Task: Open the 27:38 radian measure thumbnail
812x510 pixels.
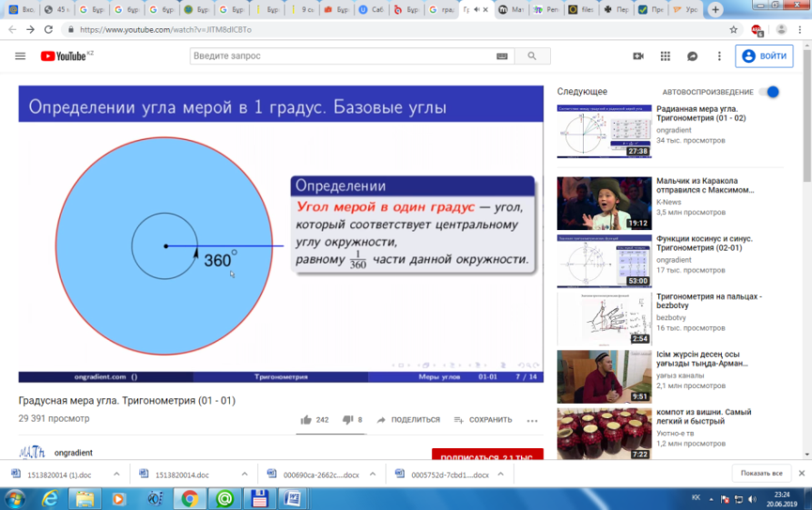Action: pyautogui.click(x=604, y=132)
